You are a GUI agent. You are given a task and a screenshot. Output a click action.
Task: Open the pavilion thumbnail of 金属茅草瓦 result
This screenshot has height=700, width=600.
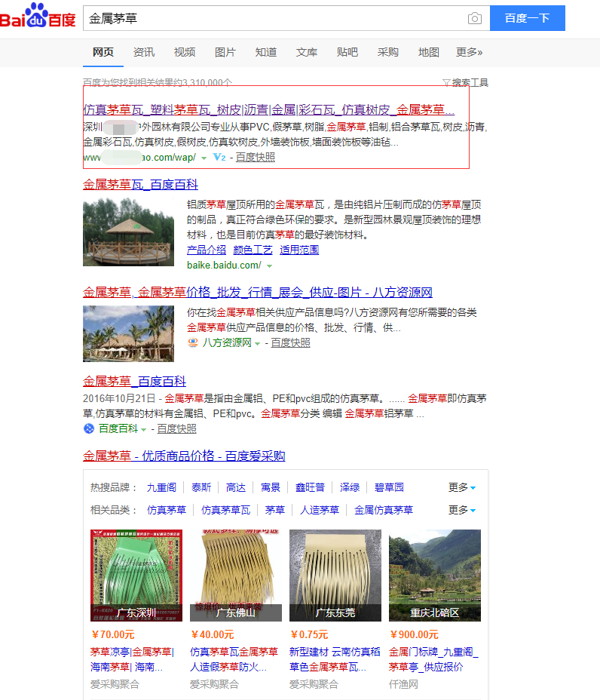pos(128,232)
